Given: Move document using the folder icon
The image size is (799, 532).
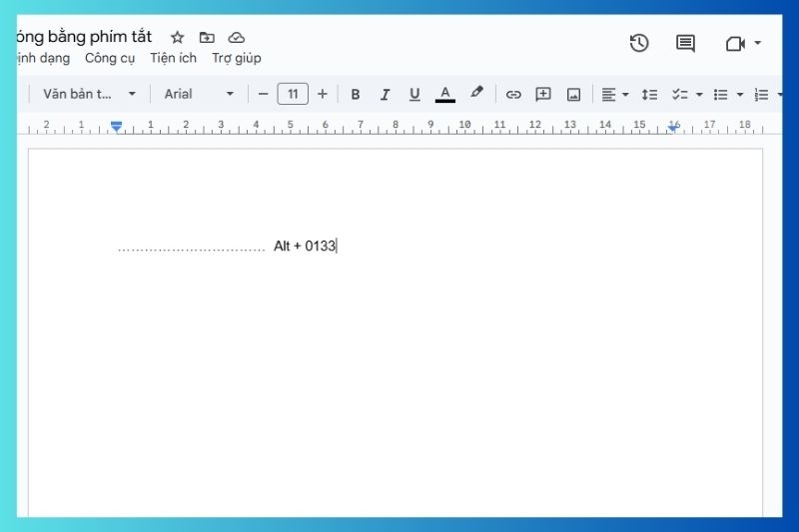Looking at the screenshot, I should click(207, 37).
